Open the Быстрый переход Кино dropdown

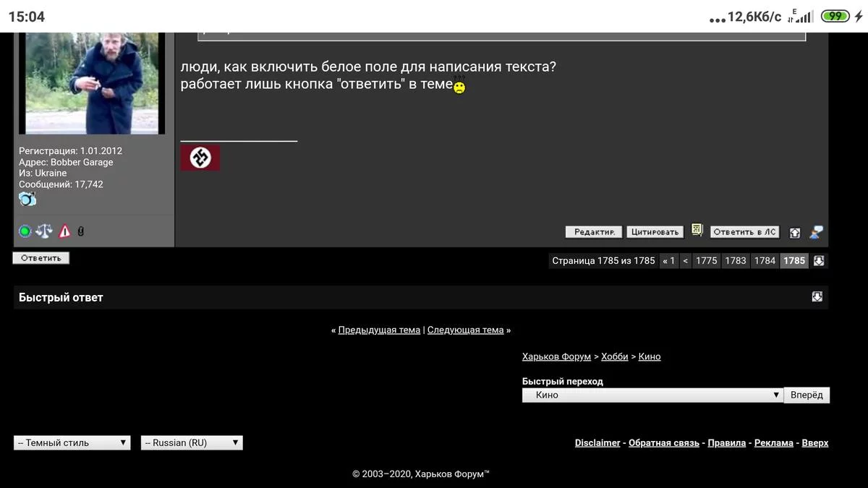[652, 395]
